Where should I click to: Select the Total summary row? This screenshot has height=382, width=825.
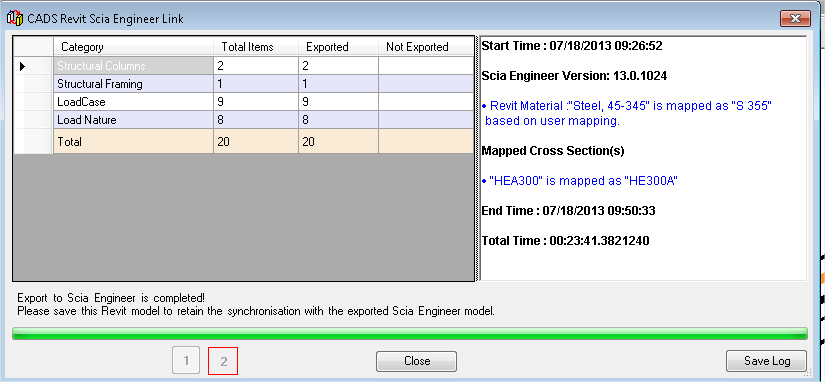(243, 142)
